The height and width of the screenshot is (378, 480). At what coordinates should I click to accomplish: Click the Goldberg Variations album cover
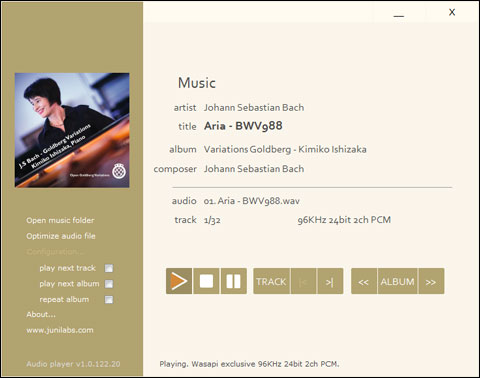coord(72,130)
